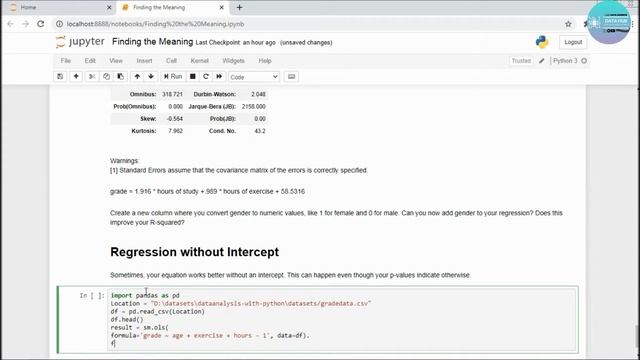Go back in browser history

click(11, 24)
